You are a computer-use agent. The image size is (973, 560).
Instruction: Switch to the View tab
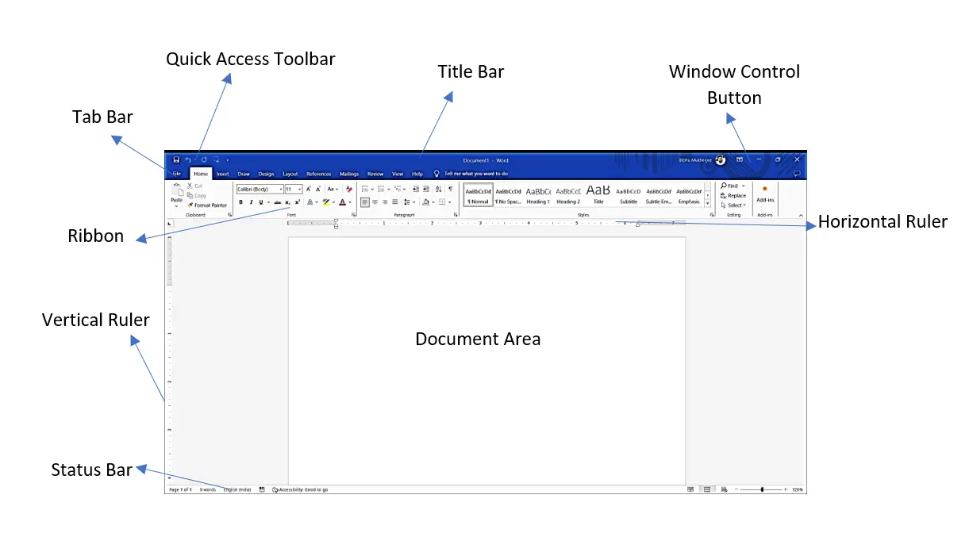click(398, 174)
